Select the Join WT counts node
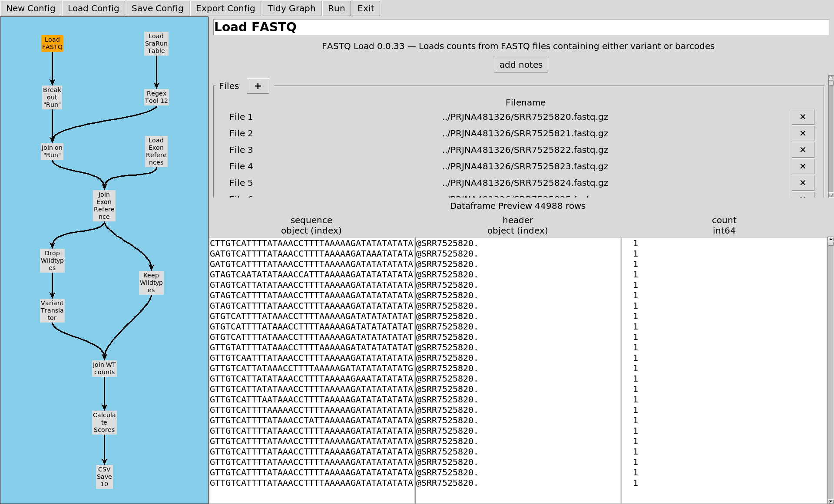Viewport: 834px width, 504px height. coord(104,368)
